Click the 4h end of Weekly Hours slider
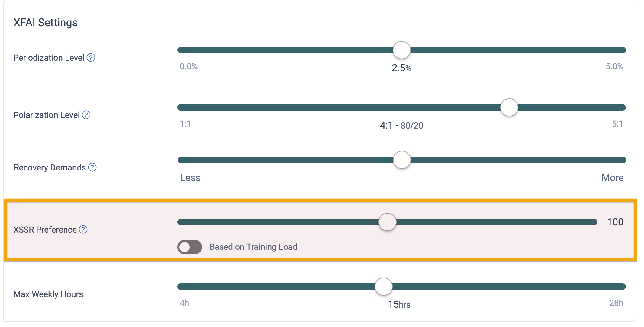 180,287
